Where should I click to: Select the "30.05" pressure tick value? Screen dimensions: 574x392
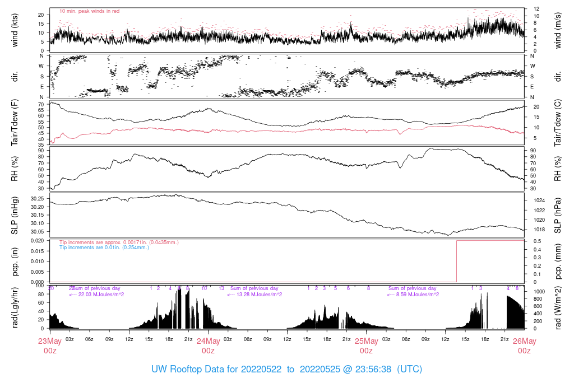tap(38, 231)
